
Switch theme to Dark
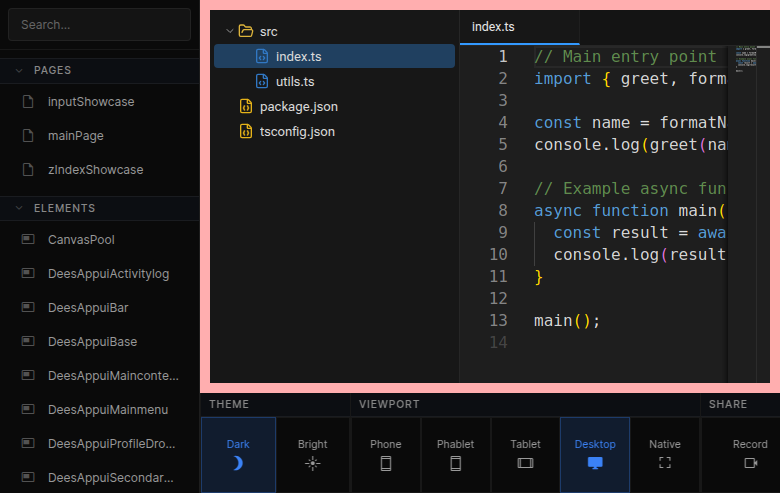[x=238, y=454]
